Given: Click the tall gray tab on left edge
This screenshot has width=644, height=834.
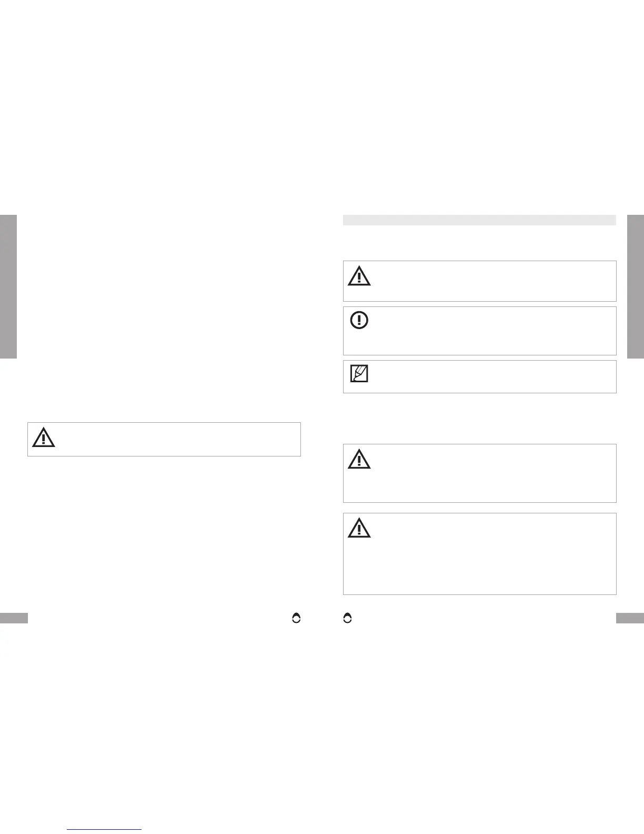Looking at the screenshot, I should [8, 286].
